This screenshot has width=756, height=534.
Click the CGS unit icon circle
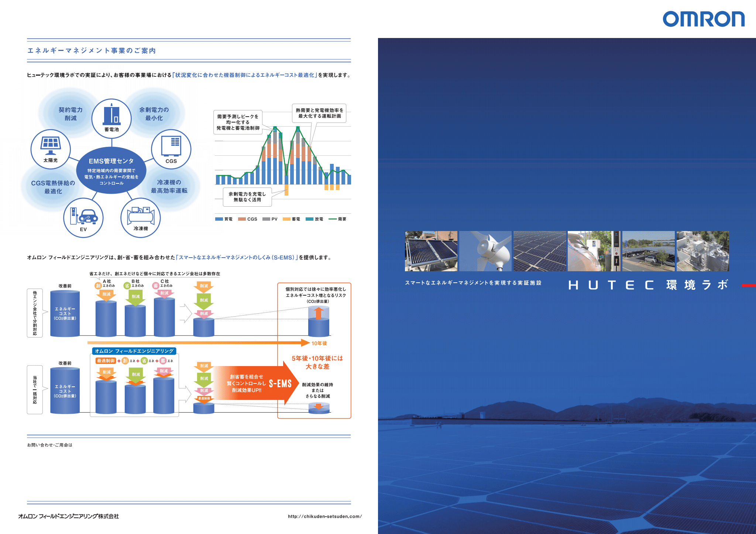(171, 149)
